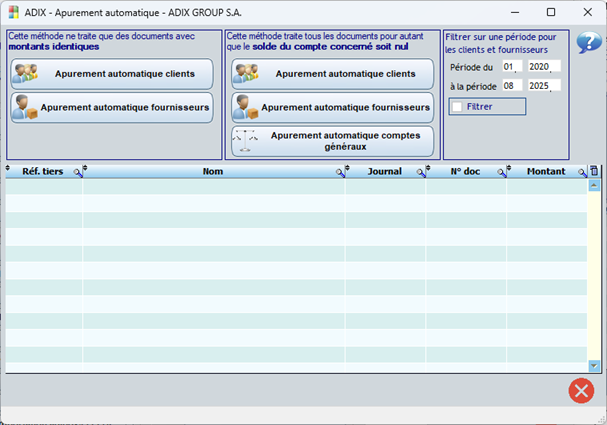Launch zero-balance Apurement automatique clients
607x425 pixels.
(333, 74)
